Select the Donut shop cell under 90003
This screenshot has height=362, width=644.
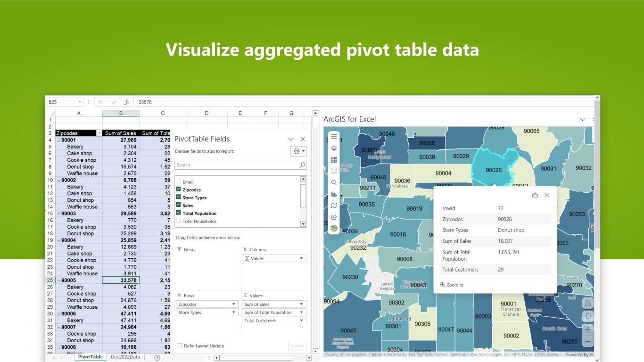pos(79,233)
